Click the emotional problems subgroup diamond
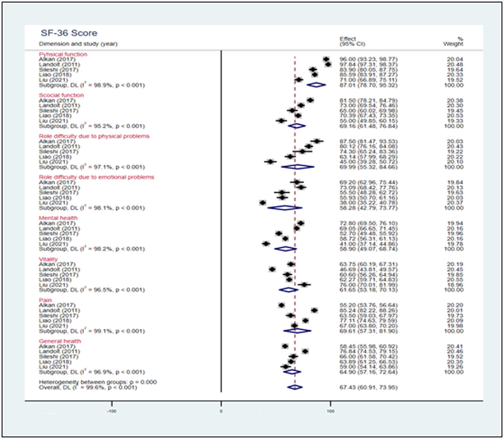 285,208
